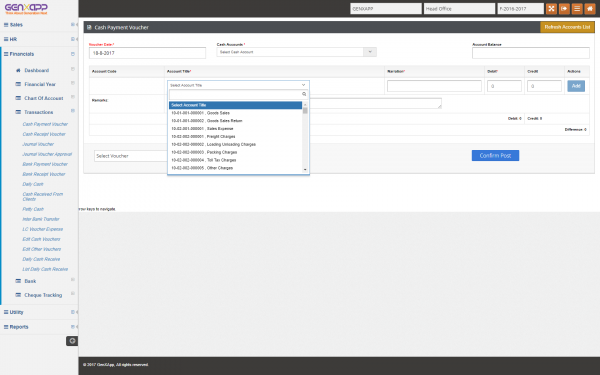
Task: Click the Sales list icon
Action: click(6, 25)
